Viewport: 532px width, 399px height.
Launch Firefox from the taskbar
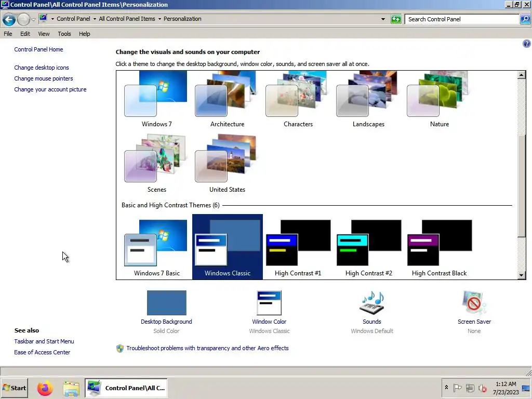click(x=45, y=388)
